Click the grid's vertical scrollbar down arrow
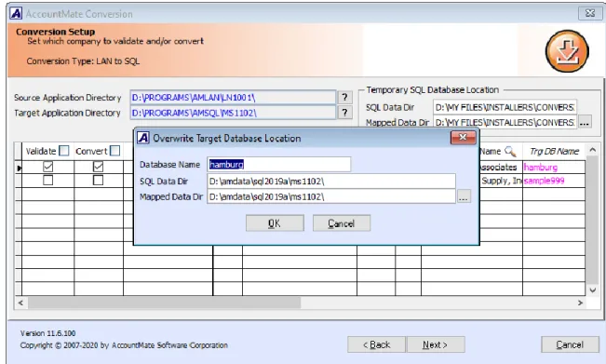The height and width of the screenshot is (364, 606). [592, 290]
